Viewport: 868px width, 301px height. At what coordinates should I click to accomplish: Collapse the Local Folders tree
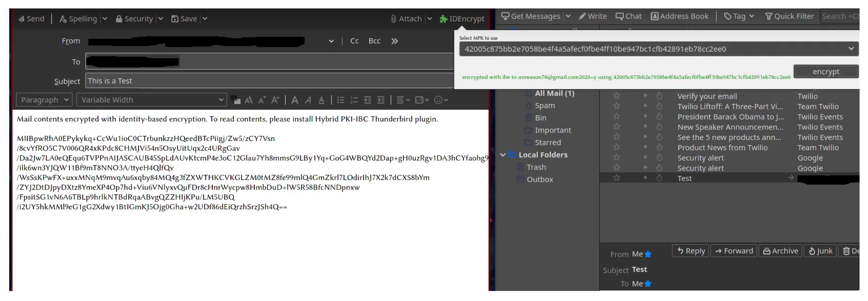click(502, 155)
